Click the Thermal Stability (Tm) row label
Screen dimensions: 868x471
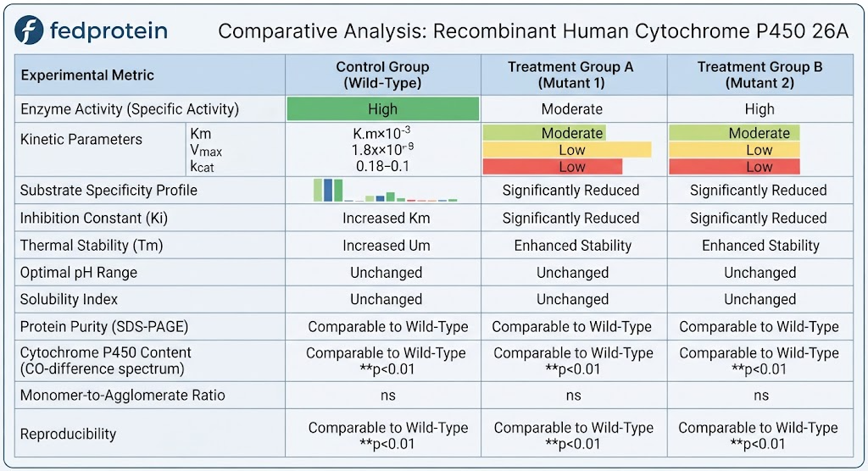(92, 245)
